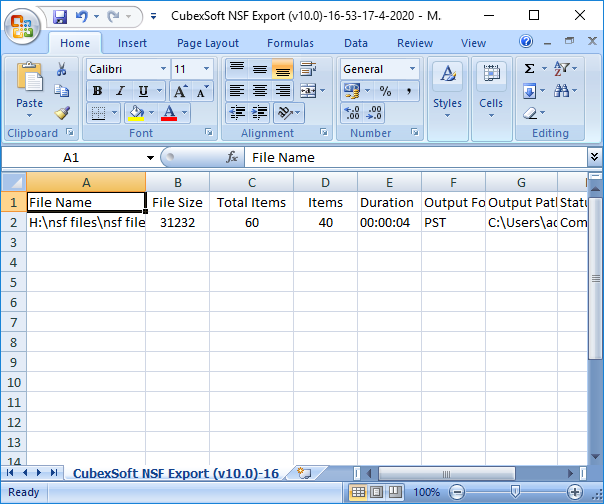Toggle Italic formatting
The image size is (604, 504).
pyautogui.click(x=120, y=91)
